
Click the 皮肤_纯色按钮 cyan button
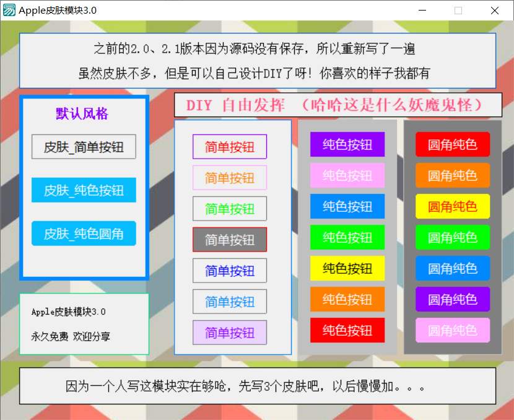(x=84, y=190)
